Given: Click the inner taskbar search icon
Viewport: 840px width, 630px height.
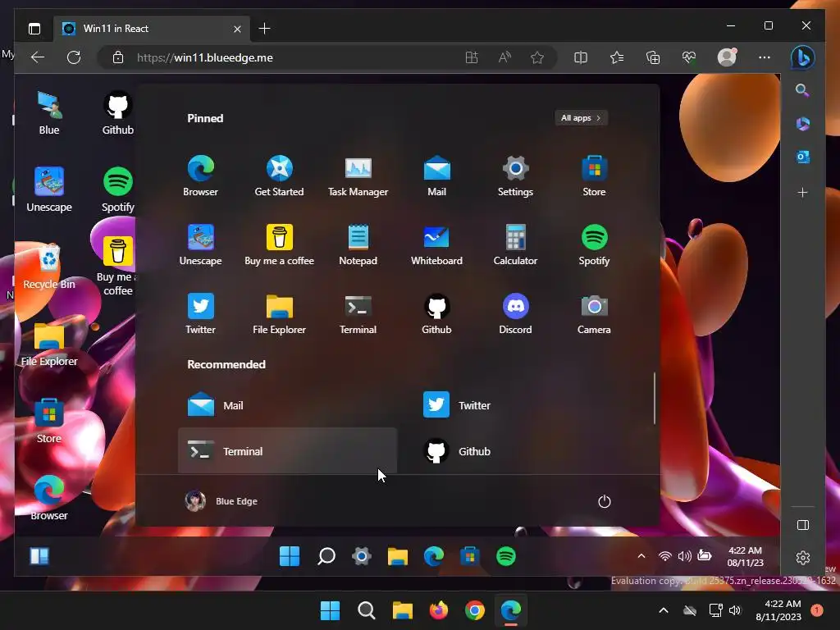Looking at the screenshot, I should (326, 556).
